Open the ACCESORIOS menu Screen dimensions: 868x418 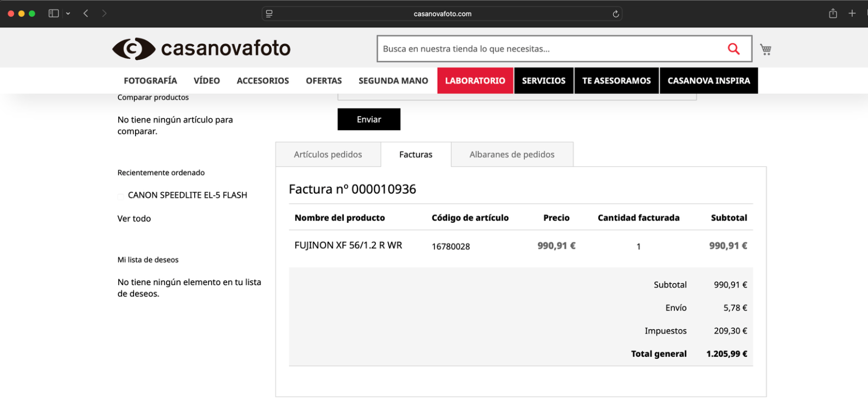tap(263, 81)
